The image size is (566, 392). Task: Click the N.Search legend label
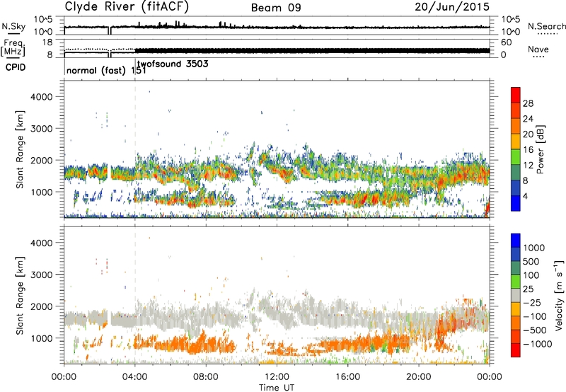546,26
